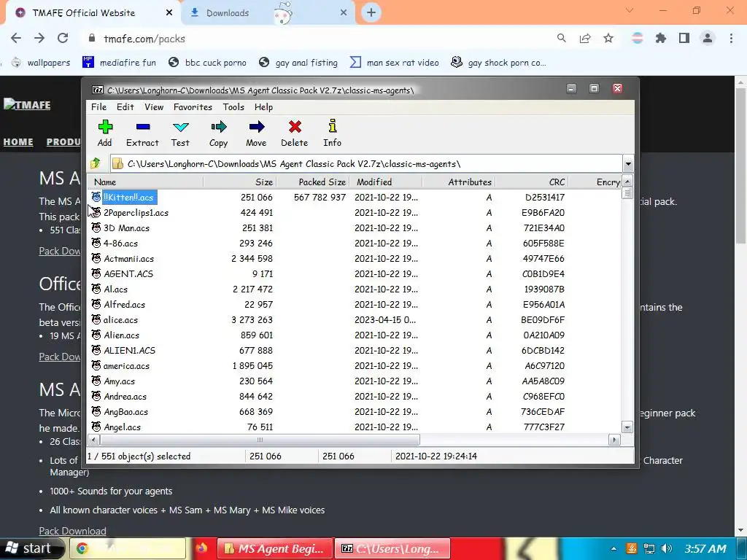Open Chrome side panel icon
The height and width of the screenshot is (560, 747).
tap(684, 38)
